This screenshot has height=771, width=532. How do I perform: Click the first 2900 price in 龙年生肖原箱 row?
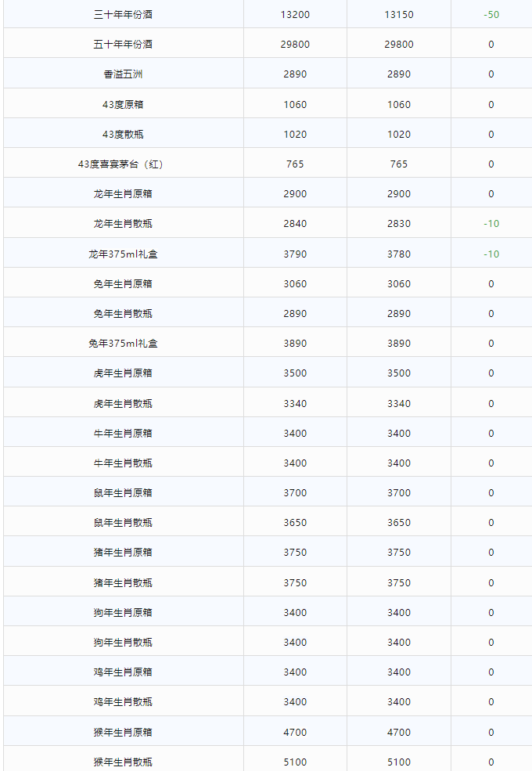295,194
